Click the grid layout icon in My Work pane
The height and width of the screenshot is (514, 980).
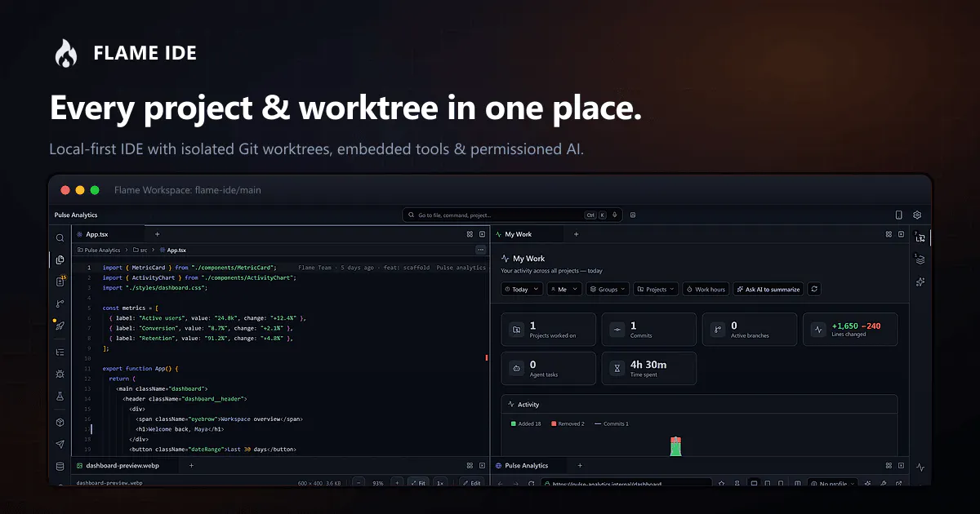coord(889,234)
